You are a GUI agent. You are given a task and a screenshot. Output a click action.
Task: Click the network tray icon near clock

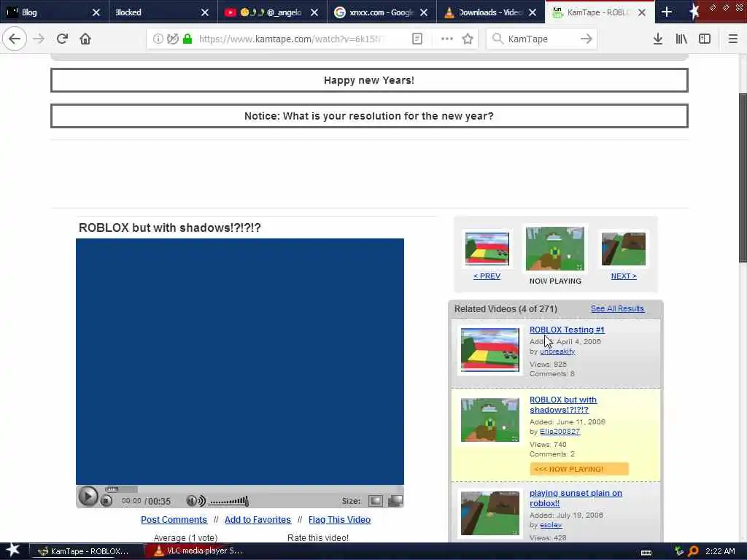(x=679, y=551)
